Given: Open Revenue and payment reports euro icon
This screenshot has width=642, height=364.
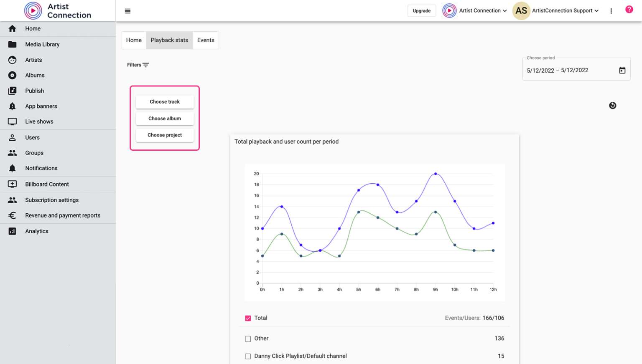Looking at the screenshot, I should [x=12, y=215].
